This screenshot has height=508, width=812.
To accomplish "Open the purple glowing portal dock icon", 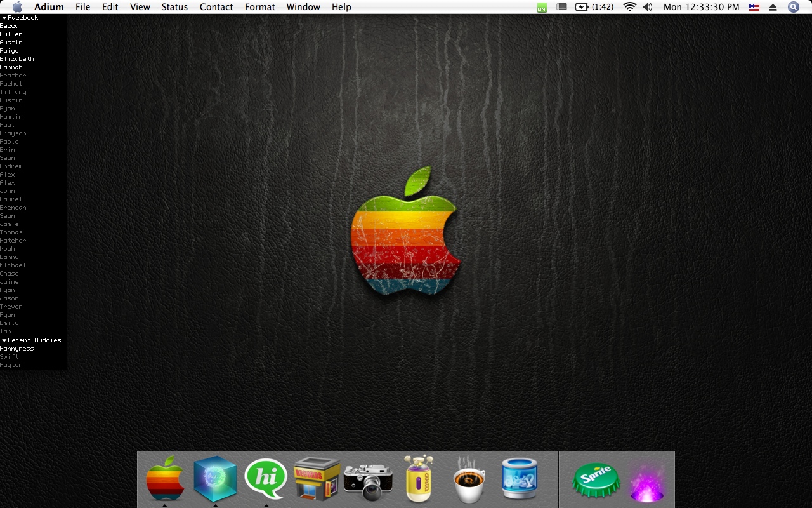I will pos(647,483).
